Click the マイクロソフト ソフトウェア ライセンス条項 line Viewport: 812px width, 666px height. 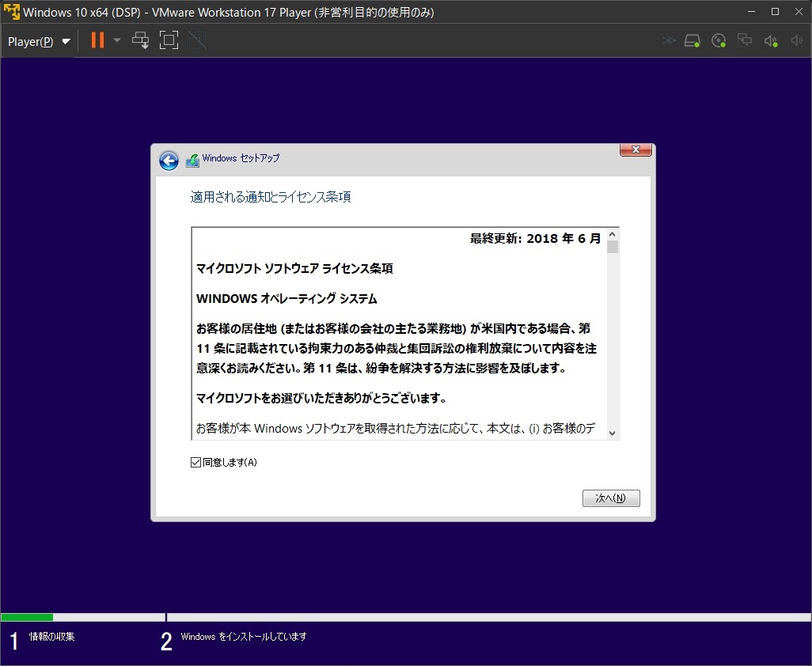[294, 269]
